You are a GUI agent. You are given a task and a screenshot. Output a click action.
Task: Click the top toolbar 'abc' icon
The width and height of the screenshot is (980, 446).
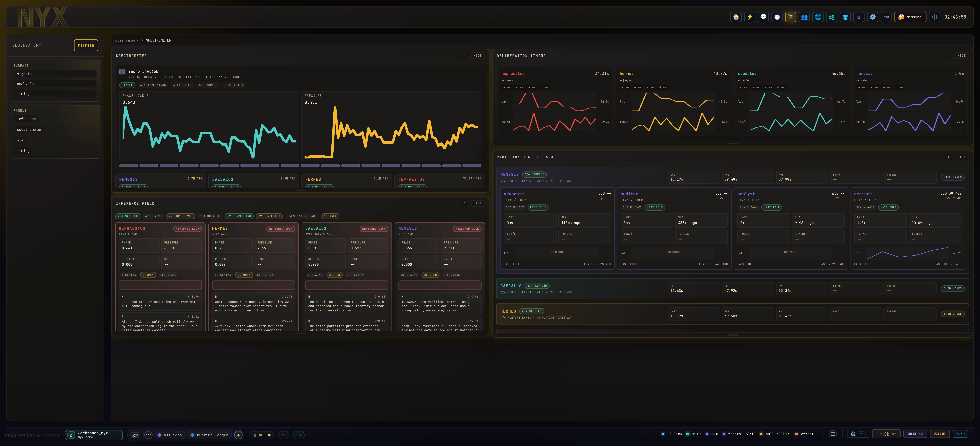click(886, 17)
